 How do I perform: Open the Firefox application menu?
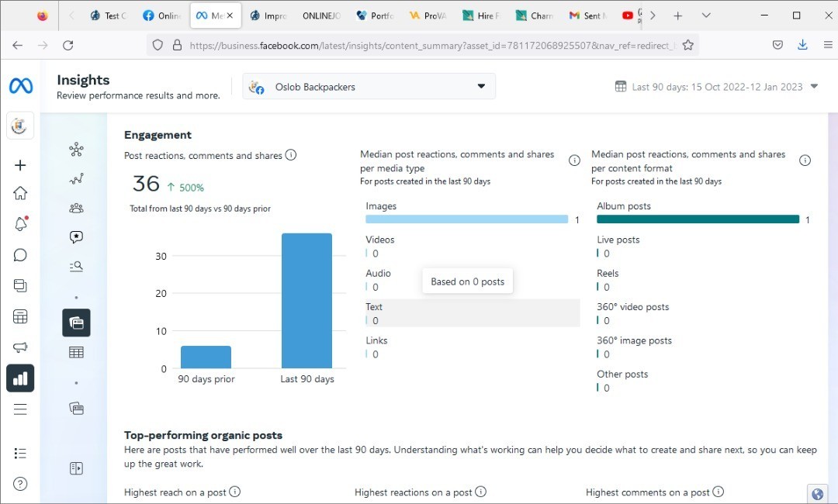pos(827,46)
